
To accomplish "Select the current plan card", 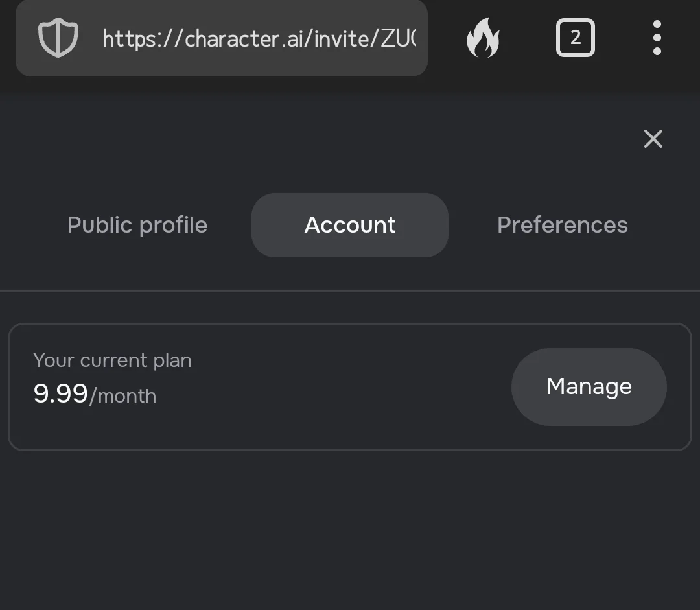I will 350,387.
